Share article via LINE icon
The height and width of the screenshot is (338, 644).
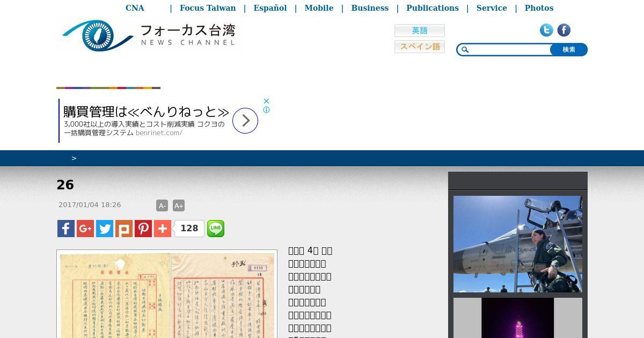216,229
